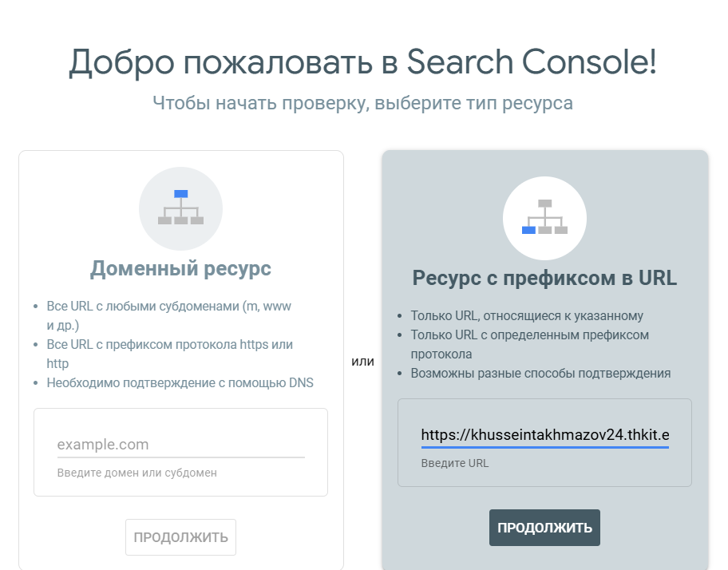Click the circular icon above Ресурс с префиксом

544,218
